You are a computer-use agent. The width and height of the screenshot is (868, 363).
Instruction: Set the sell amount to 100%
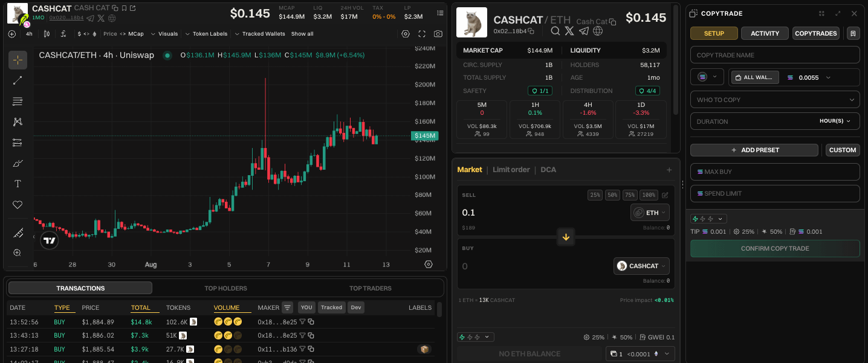(x=649, y=195)
